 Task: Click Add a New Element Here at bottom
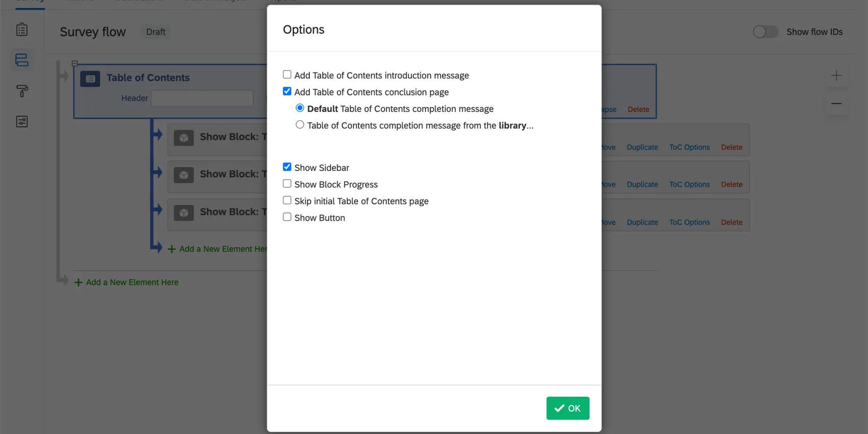(x=132, y=282)
